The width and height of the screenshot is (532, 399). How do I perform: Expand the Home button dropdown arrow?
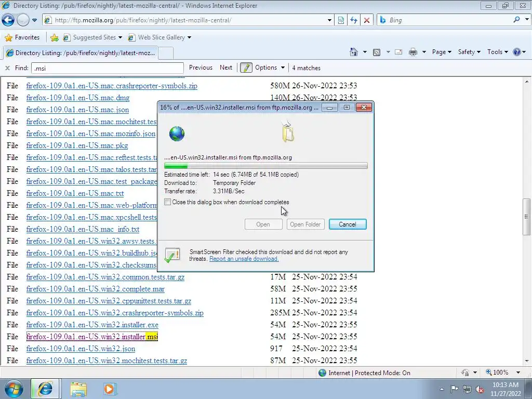click(365, 52)
